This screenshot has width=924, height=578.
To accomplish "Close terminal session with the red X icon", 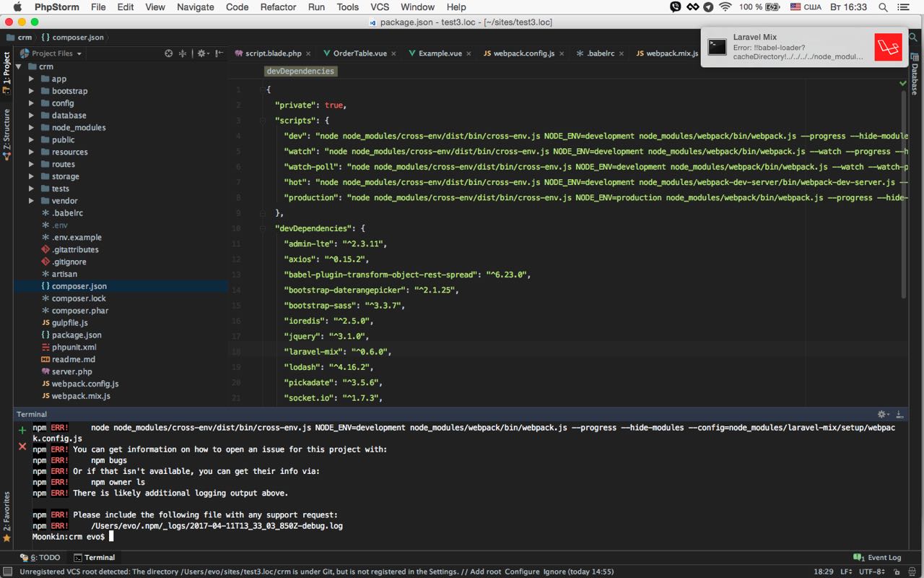I will tap(22, 447).
